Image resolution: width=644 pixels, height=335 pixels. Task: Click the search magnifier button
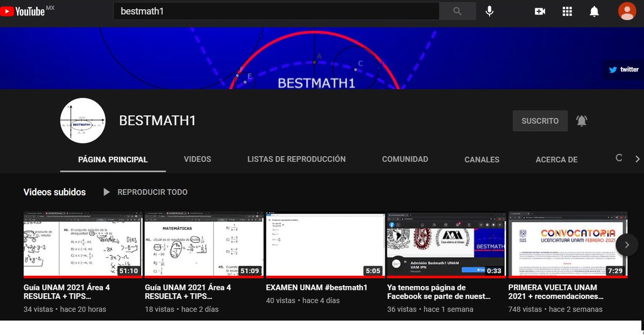pos(457,11)
